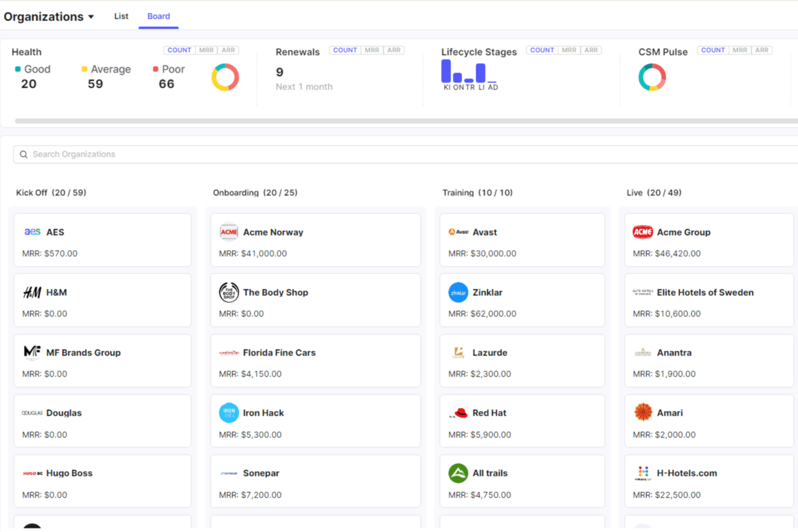
Task: Click the green Good health color square
Action: [17, 69]
